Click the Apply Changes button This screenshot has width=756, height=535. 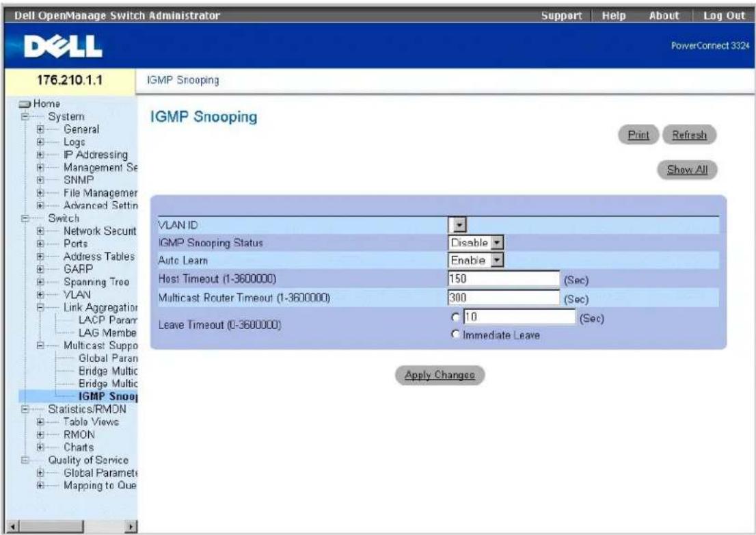click(440, 375)
